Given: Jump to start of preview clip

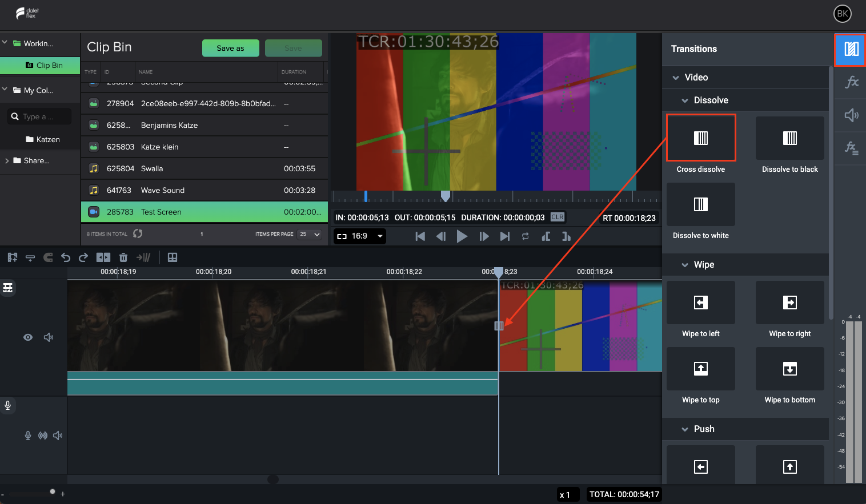Looking at the screenshot, I should point(420,236).
